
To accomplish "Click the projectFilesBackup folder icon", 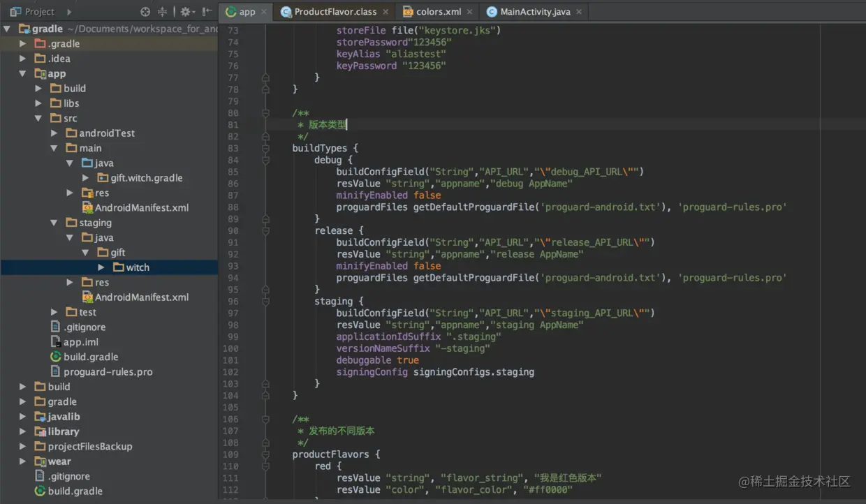I will [x=41, y=446].
